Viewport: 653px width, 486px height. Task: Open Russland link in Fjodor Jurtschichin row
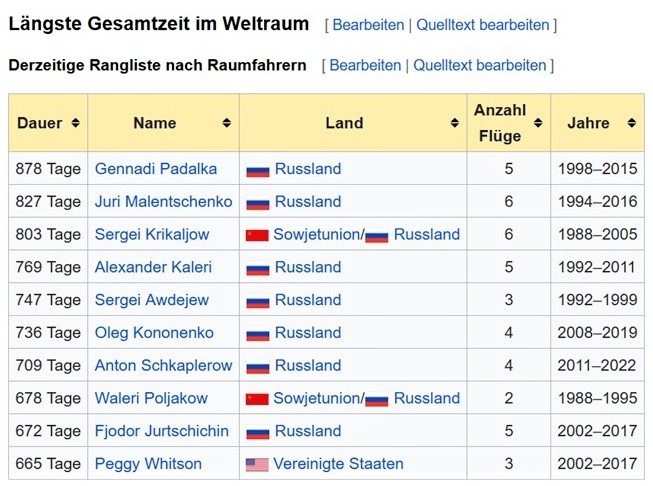(x=307, y=432)
